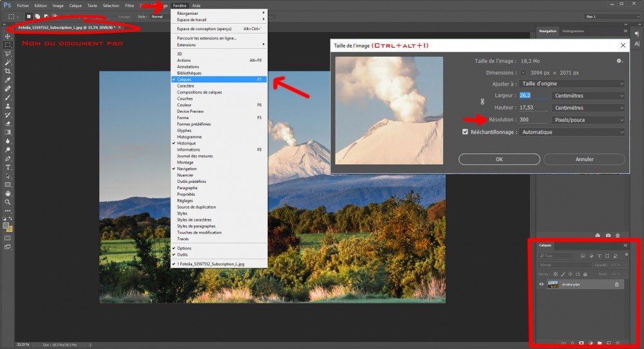Hide the Arrière-plan layer with eye icon
The width and height of the screenshot is (644, 349).
click(x=541, y=284)
